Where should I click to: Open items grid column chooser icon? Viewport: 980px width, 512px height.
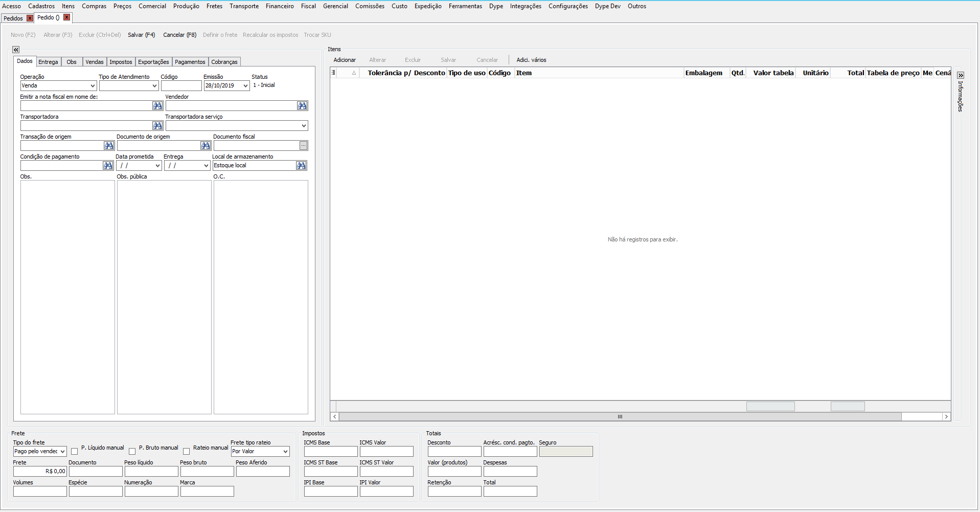click(x=333, y=73)
